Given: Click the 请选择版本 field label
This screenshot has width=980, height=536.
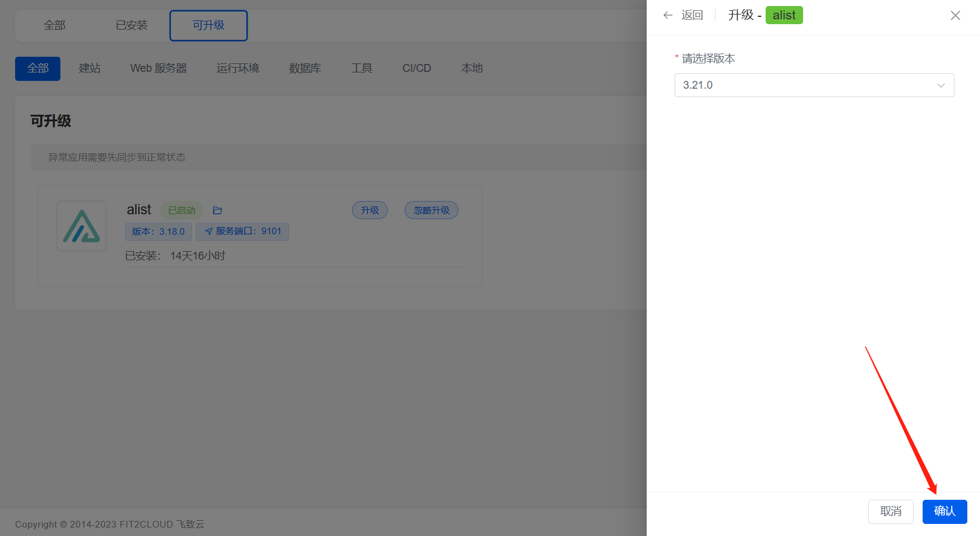Looking at the screenshot, I should [x=708, y=59].
